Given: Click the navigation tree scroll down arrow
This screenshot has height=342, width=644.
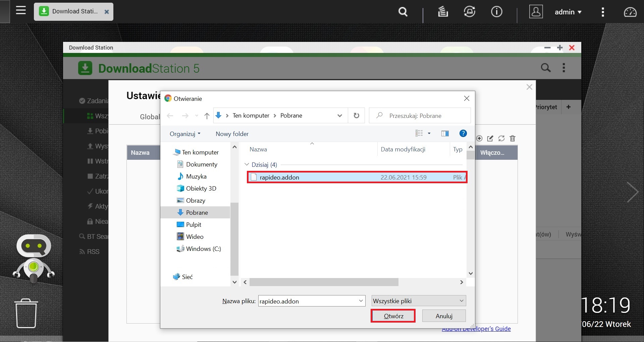Looking at the screenshot, I should (x=234, y=282).
